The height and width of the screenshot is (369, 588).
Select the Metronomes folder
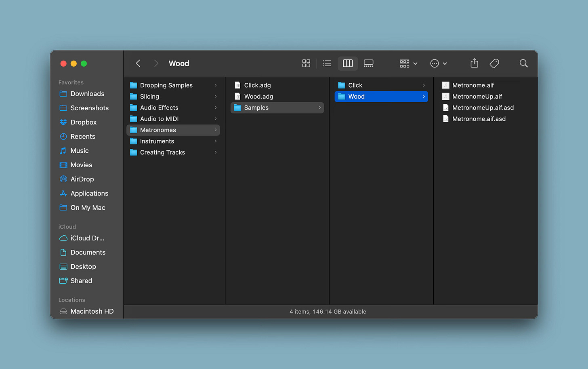click(x=173, y=130)
